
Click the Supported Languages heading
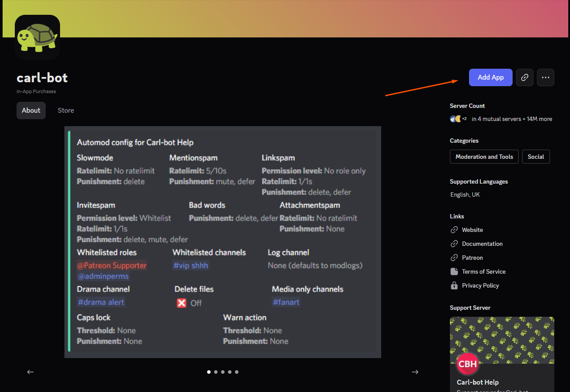(x=479, y=181)
